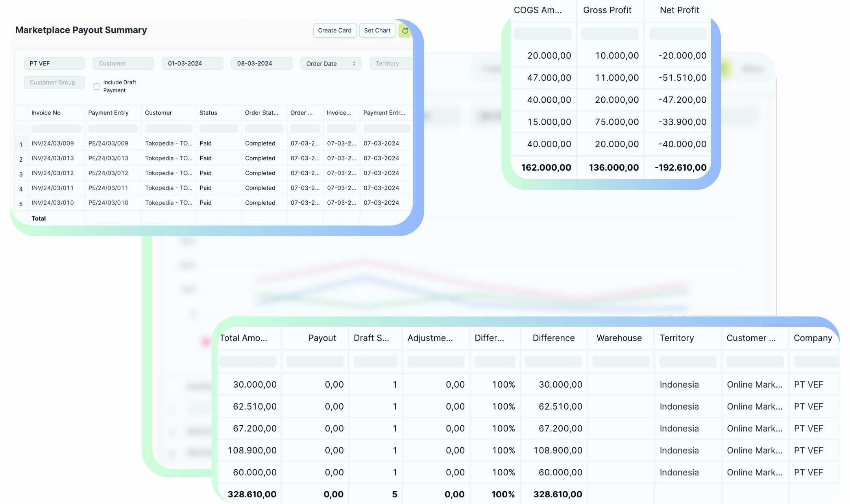Click the Create Card button
The image size is (850, 504).
(x=334, y=30)
